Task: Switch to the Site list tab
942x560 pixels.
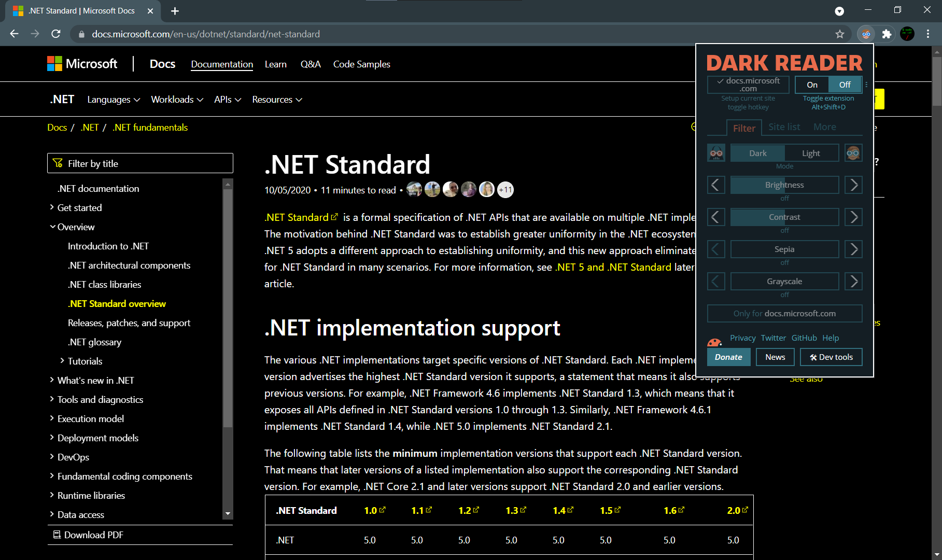Action: coord(784,127)
